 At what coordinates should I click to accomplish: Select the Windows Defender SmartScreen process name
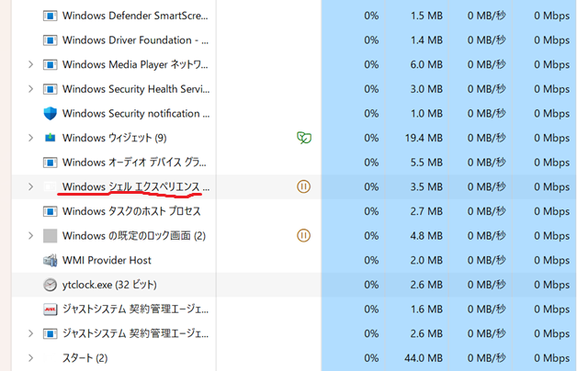tap(135, 16)
